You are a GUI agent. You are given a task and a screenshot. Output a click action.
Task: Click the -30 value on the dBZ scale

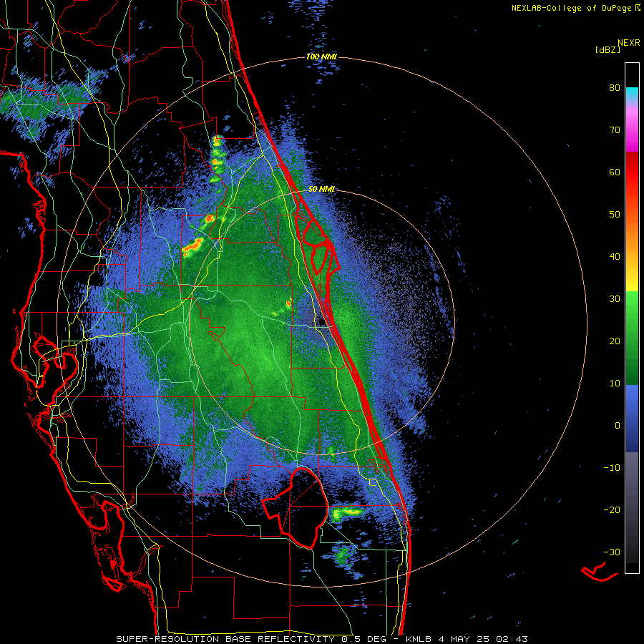(612, 552)
